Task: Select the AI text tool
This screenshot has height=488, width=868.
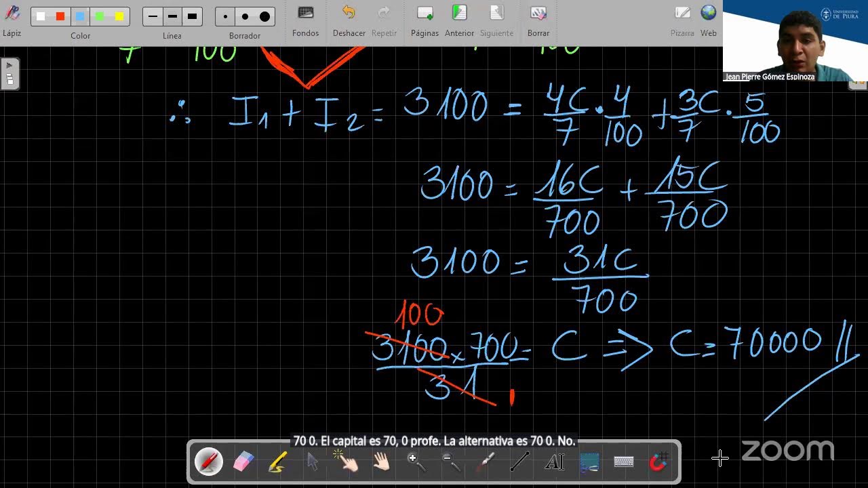Action: click(x=555, y=462)
